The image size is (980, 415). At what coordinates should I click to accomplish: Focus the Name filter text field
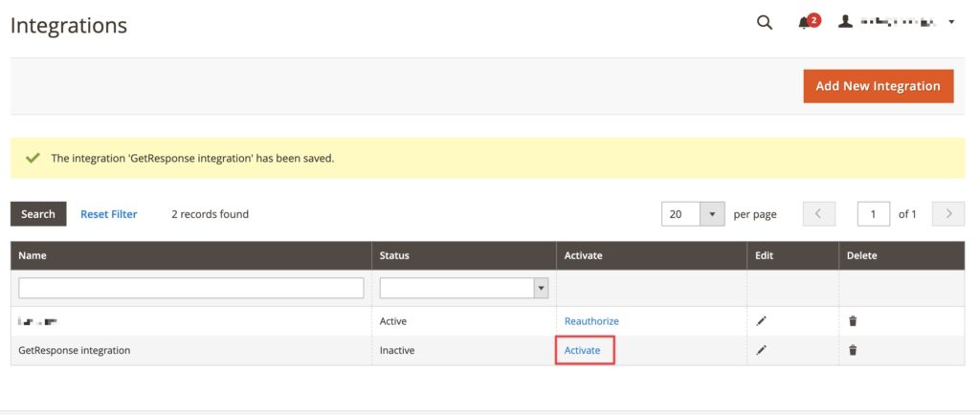click(191, 288)
